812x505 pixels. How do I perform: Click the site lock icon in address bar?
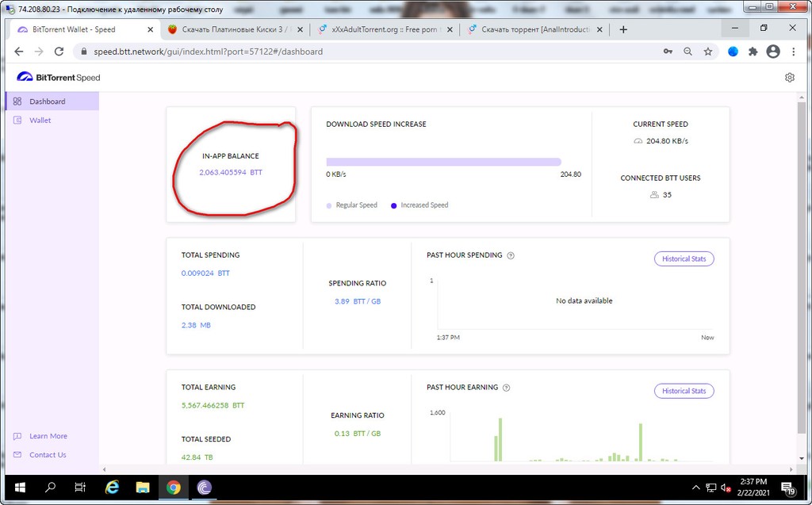(x=84, y=52)
